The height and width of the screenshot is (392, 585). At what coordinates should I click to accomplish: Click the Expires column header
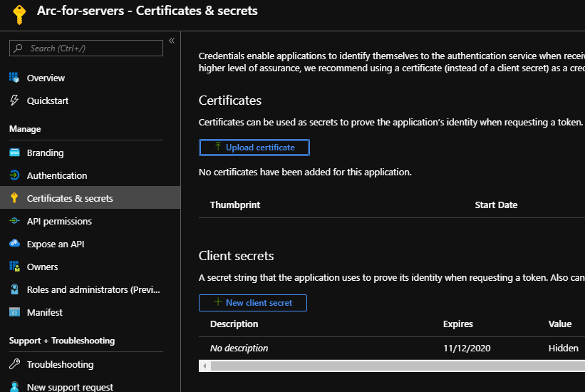(457, 324)
